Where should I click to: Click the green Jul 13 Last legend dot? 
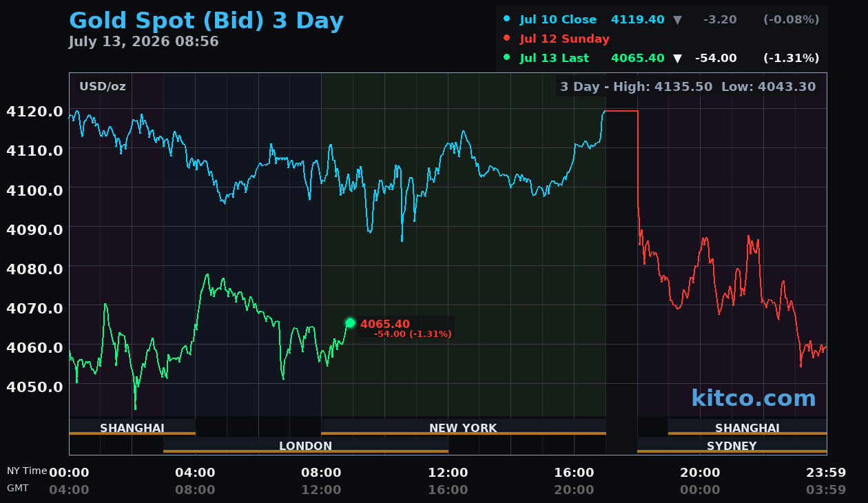coord(507,58)
